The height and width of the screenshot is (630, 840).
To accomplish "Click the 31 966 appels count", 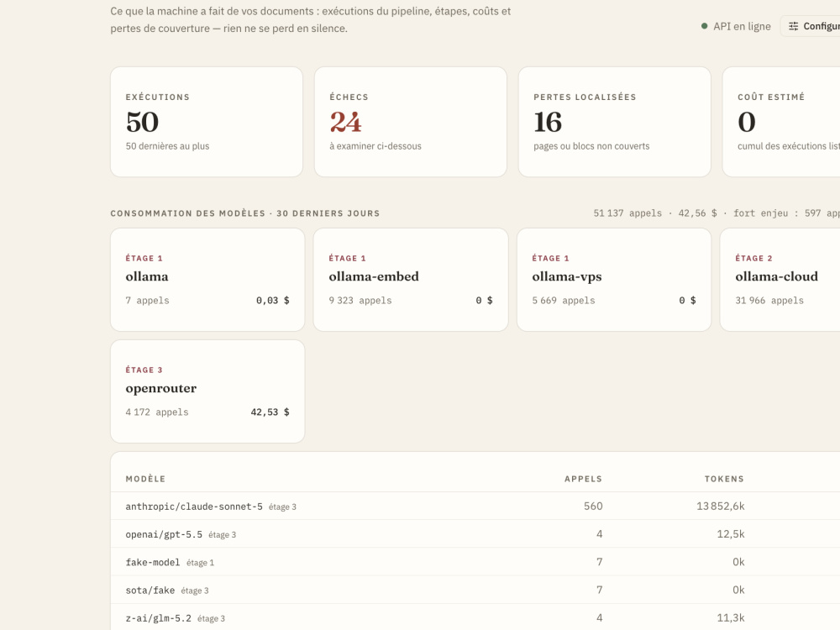I will (769, 301).
